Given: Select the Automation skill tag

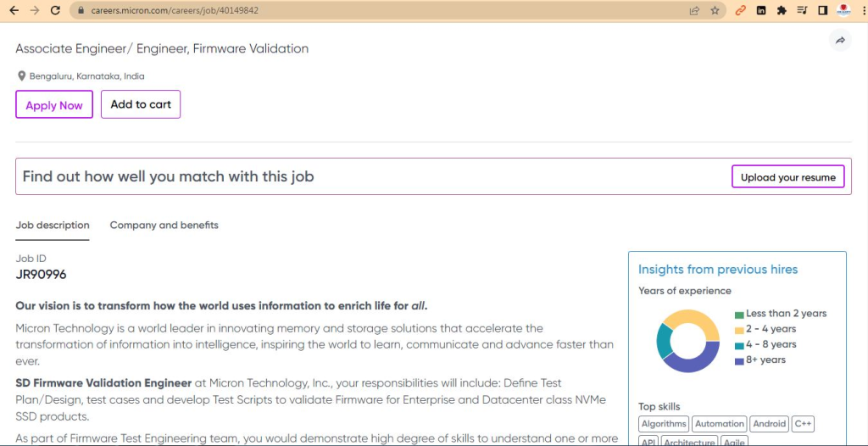Looking at the screenshot, I should pyautogui.click(x=720, y=424).
